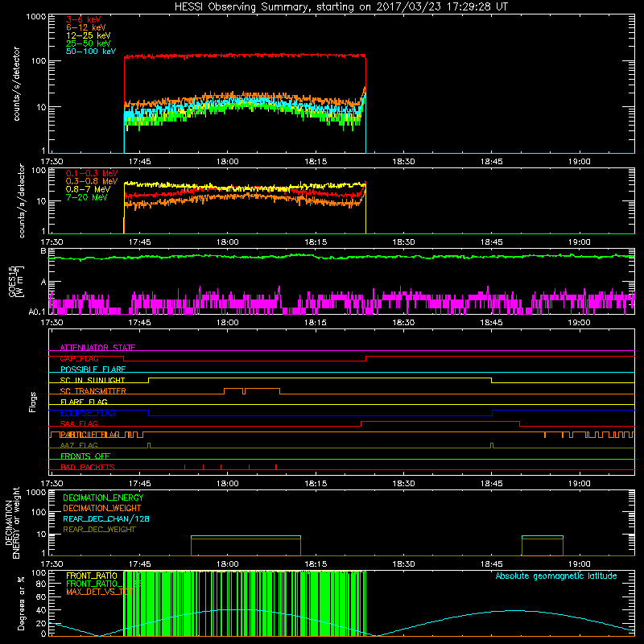Click the vertical Flags axis title
644x644 pixels.
pyautogui.click(x=33, y=402)
